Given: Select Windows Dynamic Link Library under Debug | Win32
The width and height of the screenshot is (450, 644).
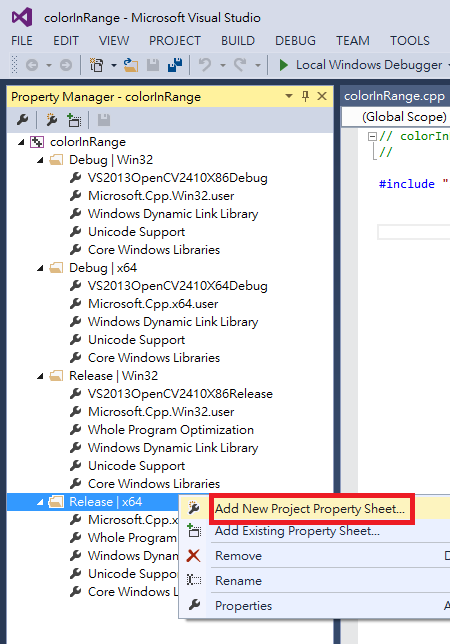Looking at the screenshot, I should pyautogui.click(x=173, y=214).
